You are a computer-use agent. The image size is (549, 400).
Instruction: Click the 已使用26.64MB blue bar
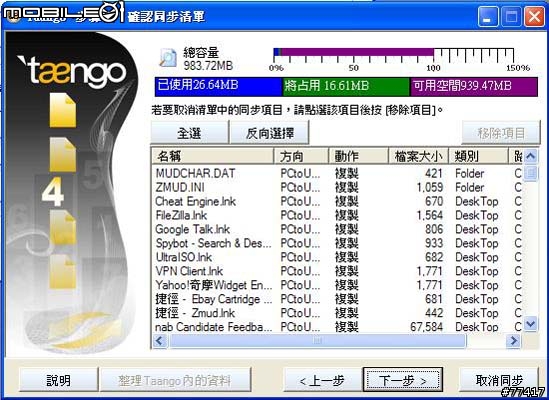point(218,87)
